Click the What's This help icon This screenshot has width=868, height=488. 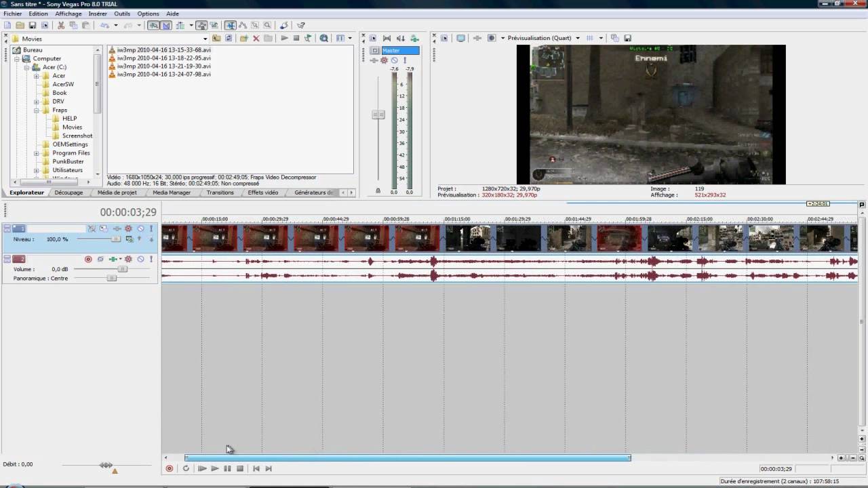point(301,25)
